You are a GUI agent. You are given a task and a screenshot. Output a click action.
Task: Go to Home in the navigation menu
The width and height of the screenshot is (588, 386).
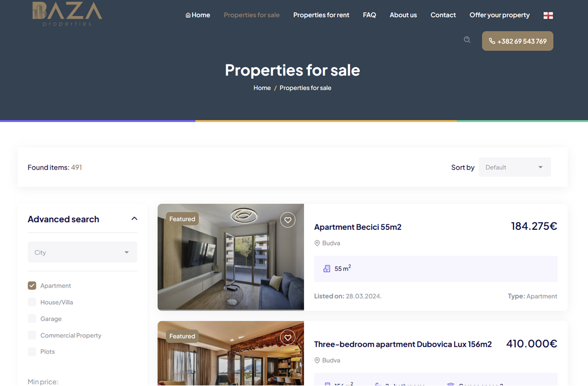click(198, 15)
